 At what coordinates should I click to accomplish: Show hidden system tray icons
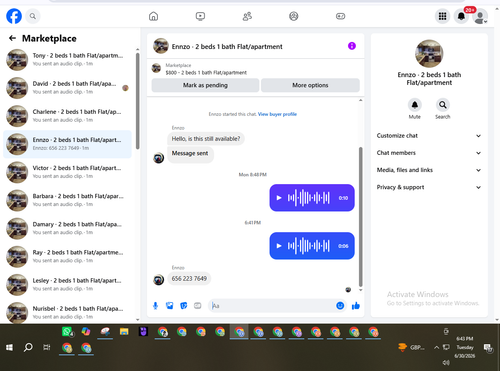436,347
